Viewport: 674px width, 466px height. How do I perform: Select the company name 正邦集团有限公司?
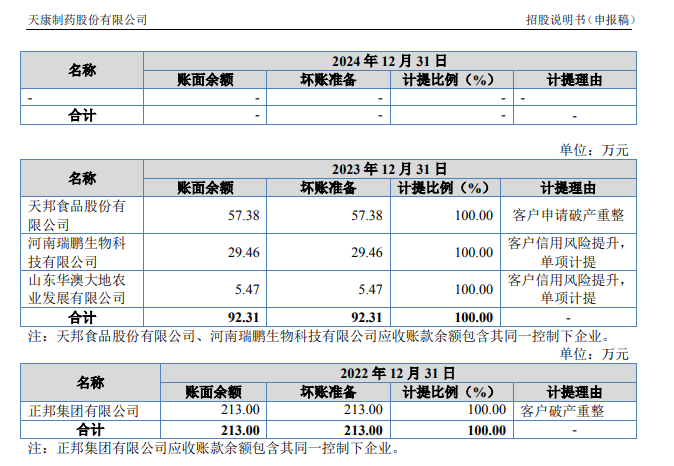pyautogui.click(x=84, y=411)
